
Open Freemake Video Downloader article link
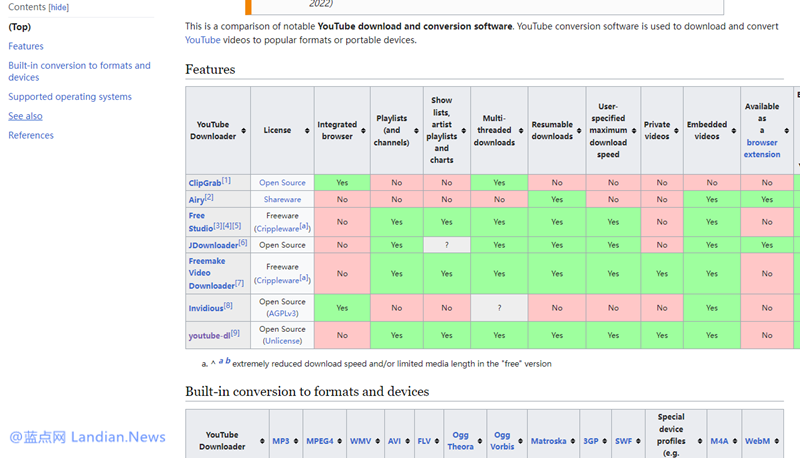coord(211,273)
